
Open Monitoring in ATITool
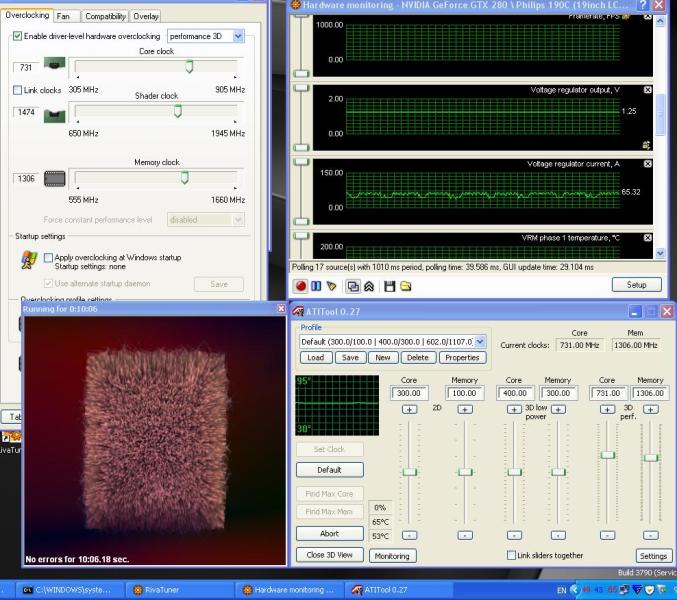392,556
